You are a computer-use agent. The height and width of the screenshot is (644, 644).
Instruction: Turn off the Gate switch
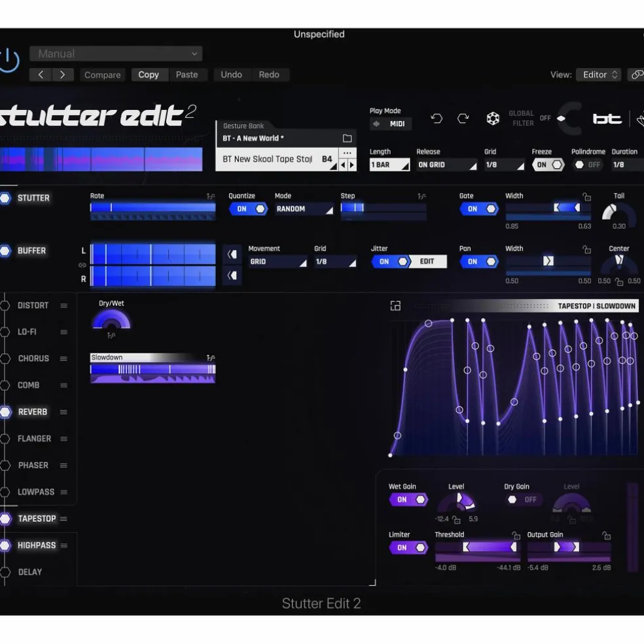[x=479, y=209]
